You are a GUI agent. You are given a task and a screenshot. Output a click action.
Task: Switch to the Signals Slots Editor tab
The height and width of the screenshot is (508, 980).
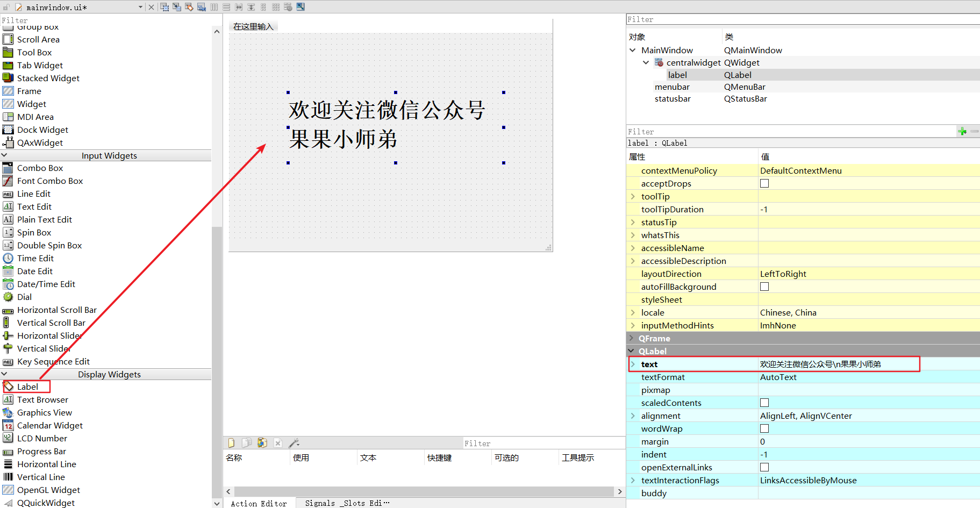pos(347,503)
